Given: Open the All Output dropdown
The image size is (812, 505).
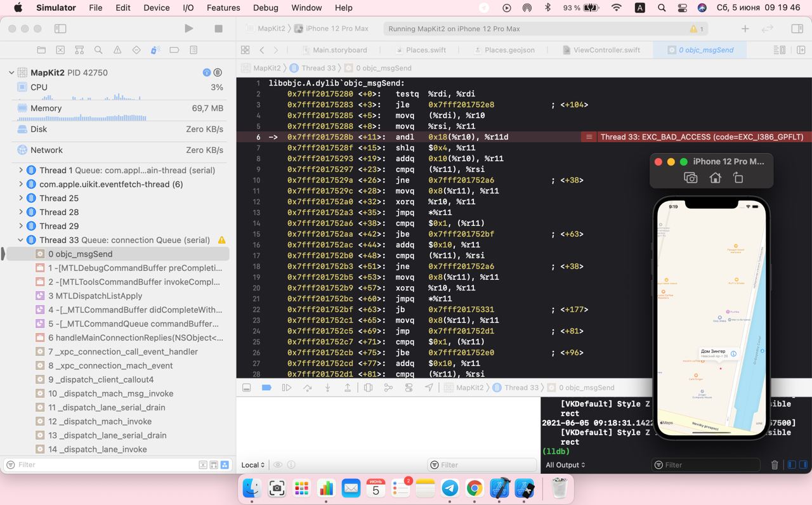Looking at the screenshot, I should click(x=565, y=465).
